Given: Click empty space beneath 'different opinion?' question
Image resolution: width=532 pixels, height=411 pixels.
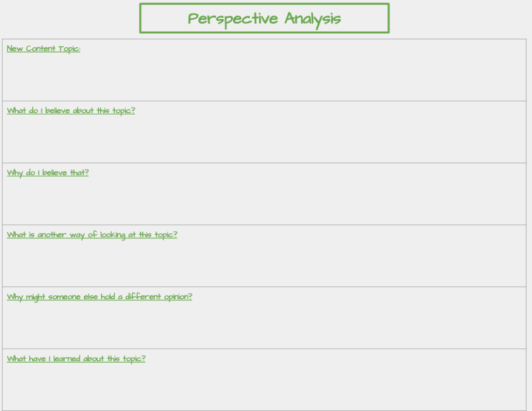Looking at the screenshot, I should pyautogui.click(x=264, y=324).
